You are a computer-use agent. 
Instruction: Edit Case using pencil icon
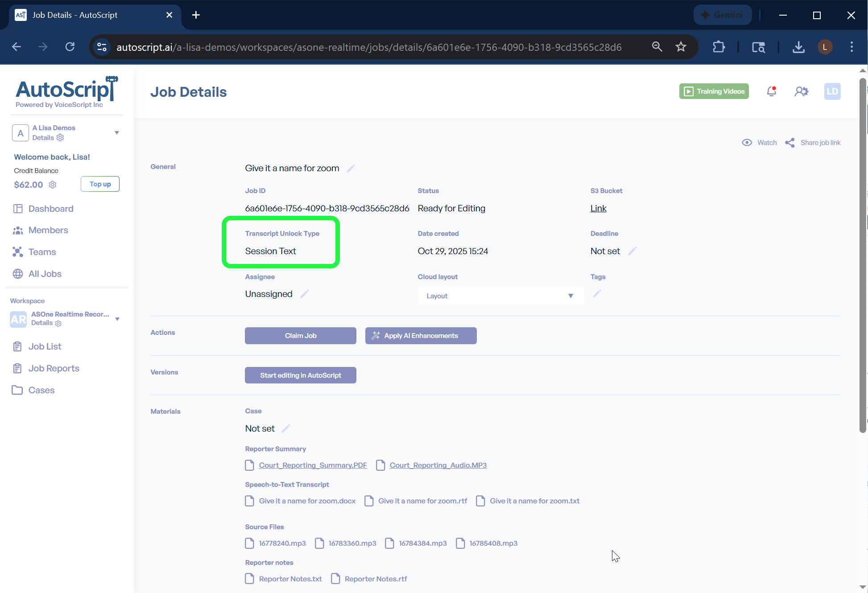[286, 428]
